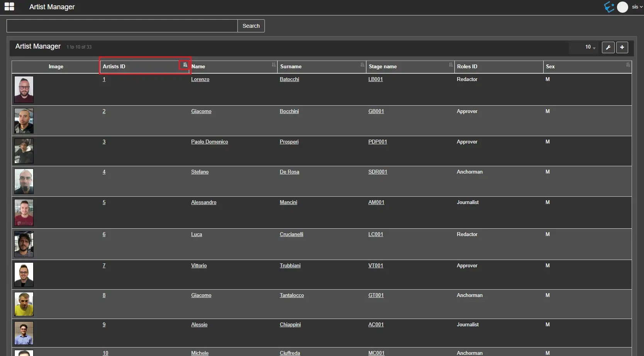Expand the rows-per-page dropdown showing 10
Image resolution: width=644 pixels, height=356 pixels.
[590, 47]
